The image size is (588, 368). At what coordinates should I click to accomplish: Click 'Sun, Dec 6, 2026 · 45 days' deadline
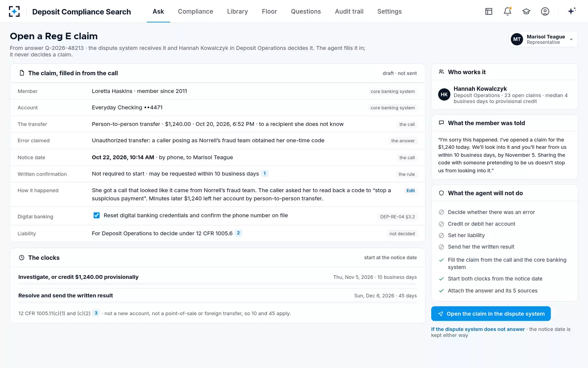(x=385, y=296)
